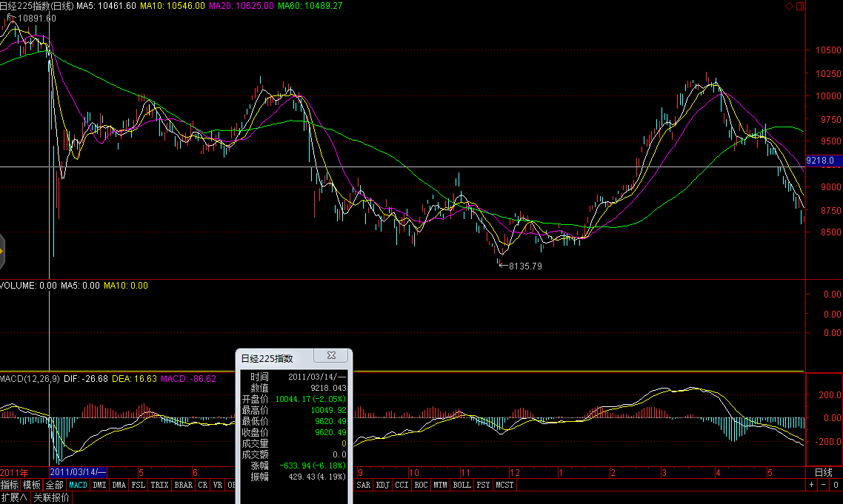Open the 模板 tab

coord(32,485)
